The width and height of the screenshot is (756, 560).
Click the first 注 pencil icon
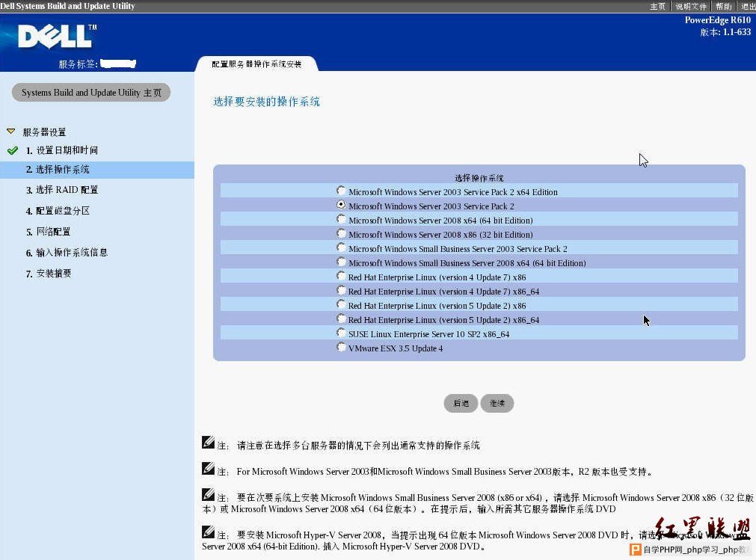(209, 442)
